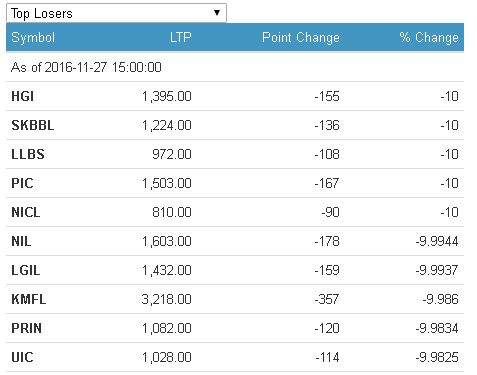Image resolution: width=477 pixels, height=375 pixels.
Task: Open the KMFL stock symbol
Action: [x=29, y=299]
